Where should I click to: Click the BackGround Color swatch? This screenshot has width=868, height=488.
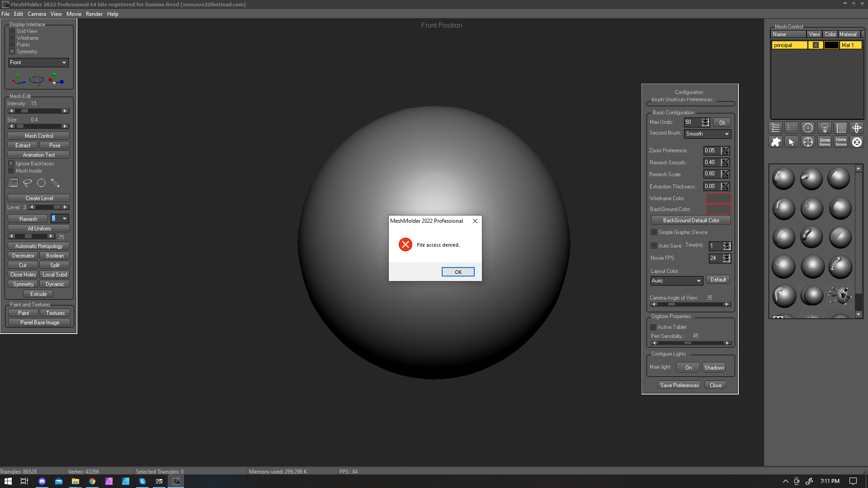[x=718, y=209]
